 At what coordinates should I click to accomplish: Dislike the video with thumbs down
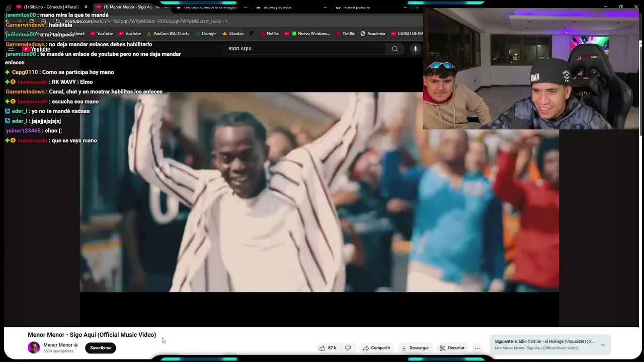tap(348, 348)
